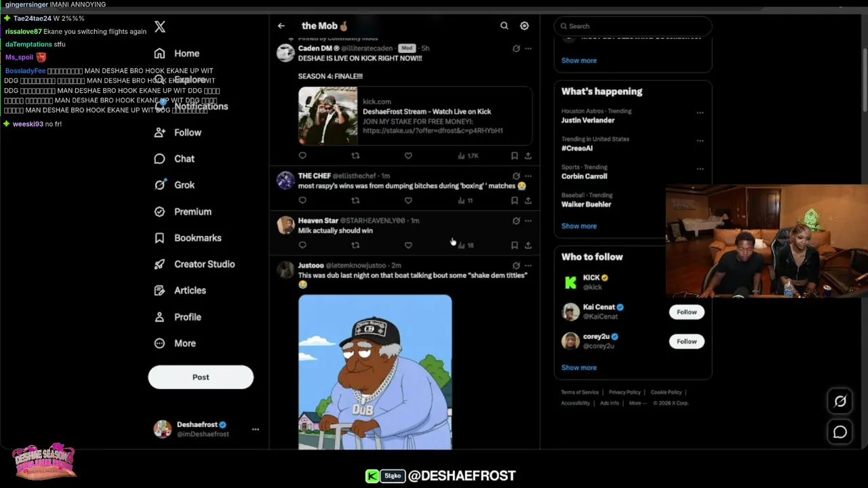
Task: Like Caden DM's post
Action: 408,156
